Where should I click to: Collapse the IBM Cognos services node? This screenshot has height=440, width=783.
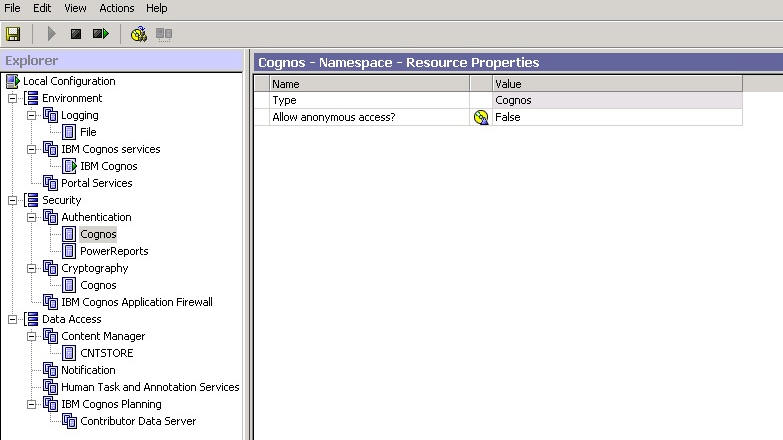click(31, 149)
